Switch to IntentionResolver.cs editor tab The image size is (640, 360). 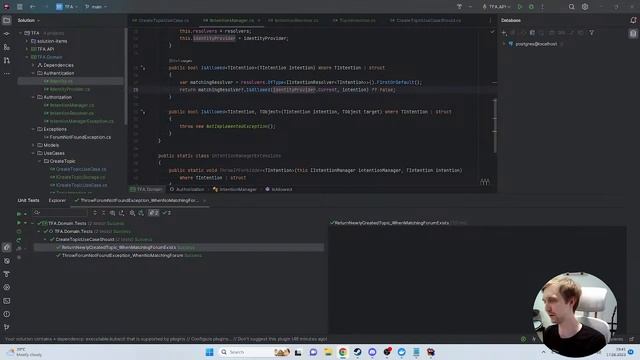point(294,20)
